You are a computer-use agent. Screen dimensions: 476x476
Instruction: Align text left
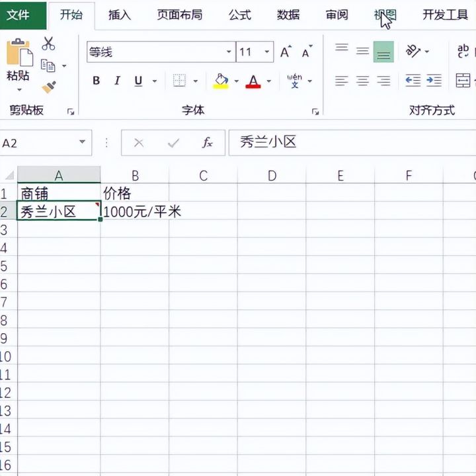pos(342,81)
